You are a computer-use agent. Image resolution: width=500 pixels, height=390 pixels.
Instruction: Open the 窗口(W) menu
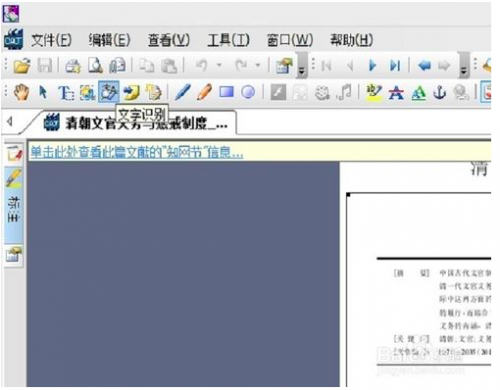pos(290,40)
